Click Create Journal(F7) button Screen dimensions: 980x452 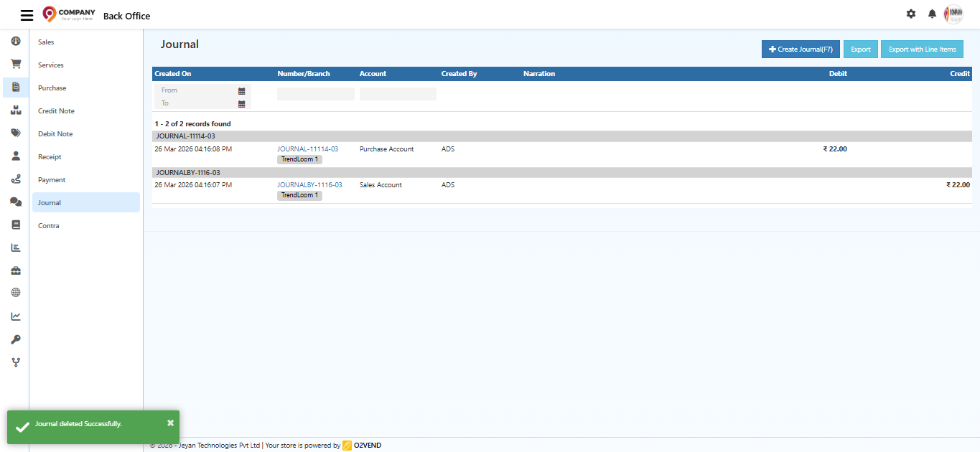pos(801,50)
